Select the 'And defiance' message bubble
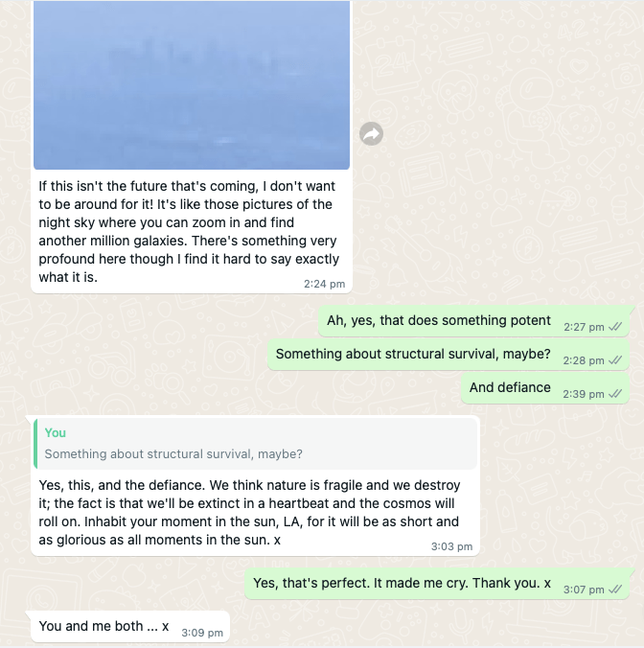Image resolution: width=644 pixels, height=648 pixels. click(510, 388)
